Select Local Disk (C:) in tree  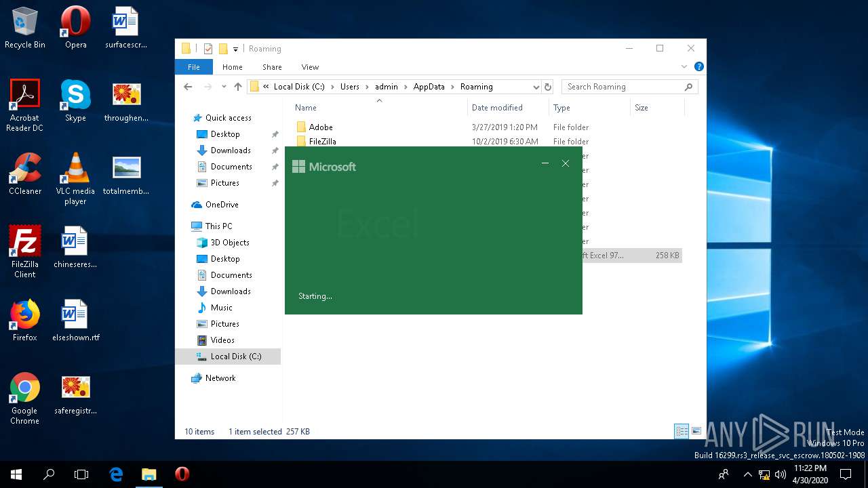(x=228, y=357)
